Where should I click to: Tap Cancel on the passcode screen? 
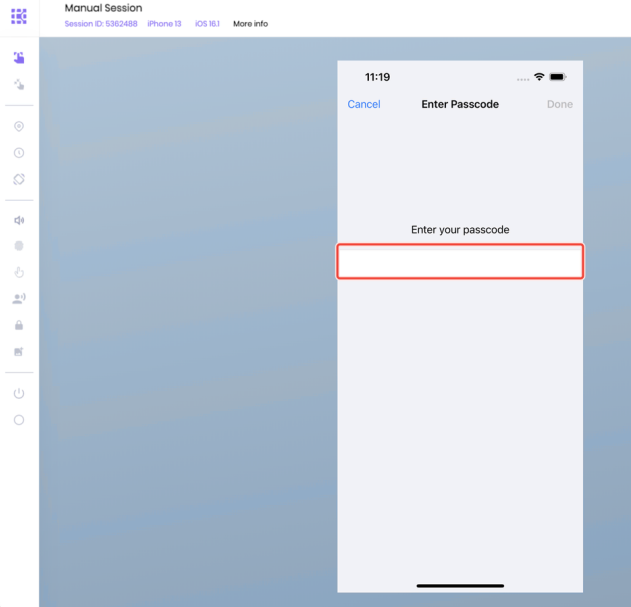coord(364,104)
